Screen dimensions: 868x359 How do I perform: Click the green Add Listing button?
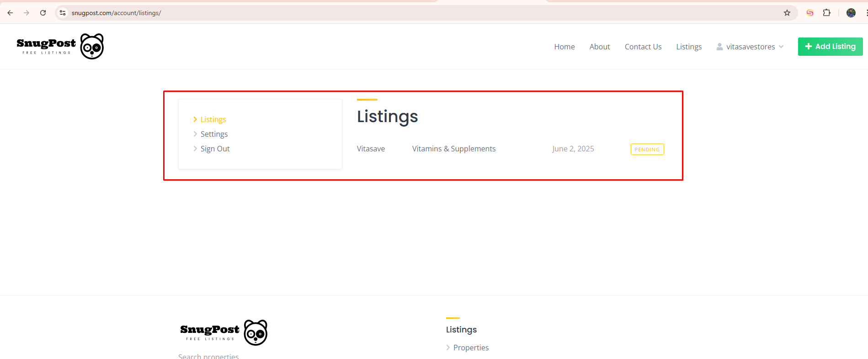pos(830,47)
